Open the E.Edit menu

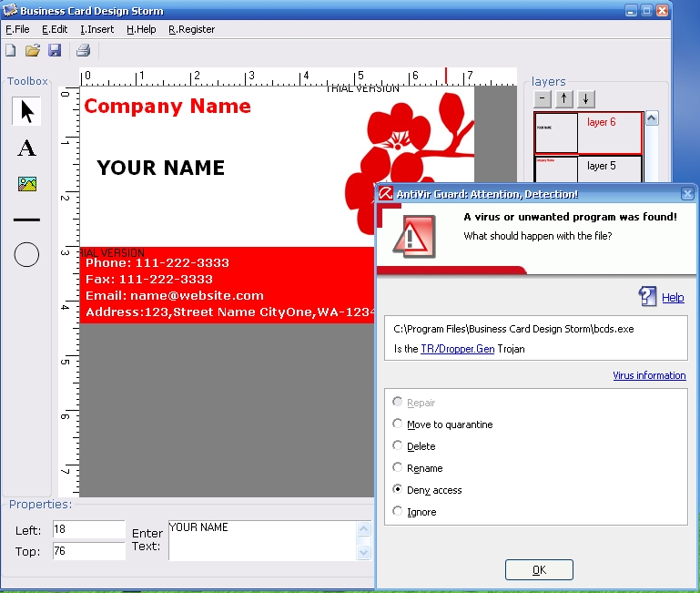coord(55,29)
